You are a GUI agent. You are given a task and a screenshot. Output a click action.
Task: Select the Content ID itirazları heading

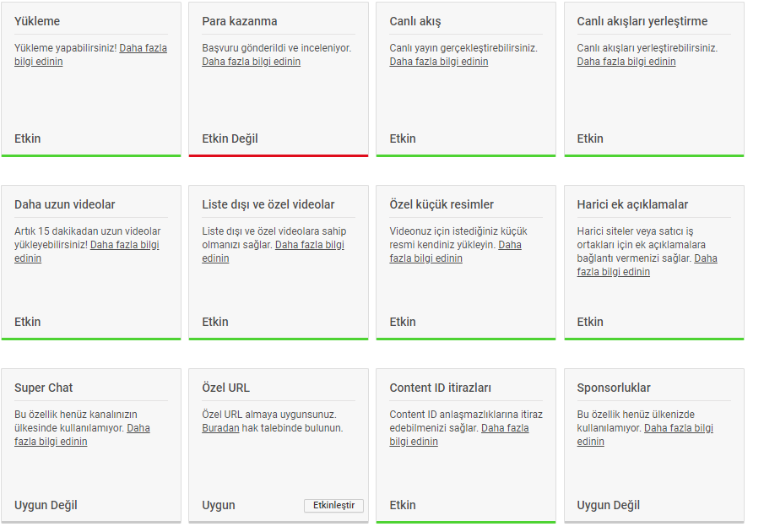point(440,388)
